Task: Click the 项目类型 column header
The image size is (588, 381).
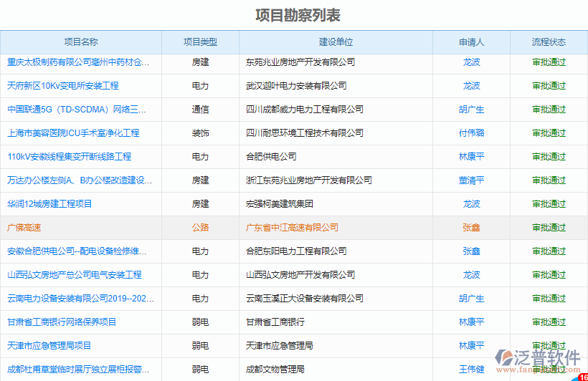Action: pos(200,42)
